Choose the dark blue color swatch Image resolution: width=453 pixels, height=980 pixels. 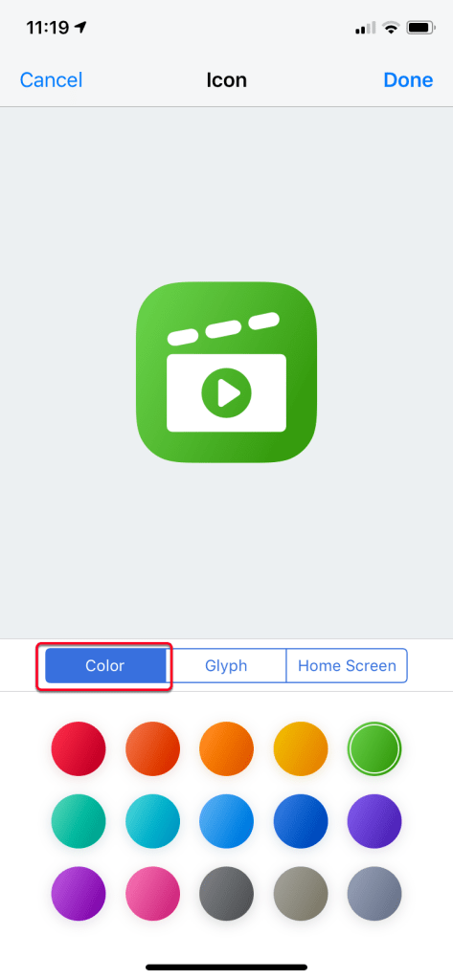point(301,821)
